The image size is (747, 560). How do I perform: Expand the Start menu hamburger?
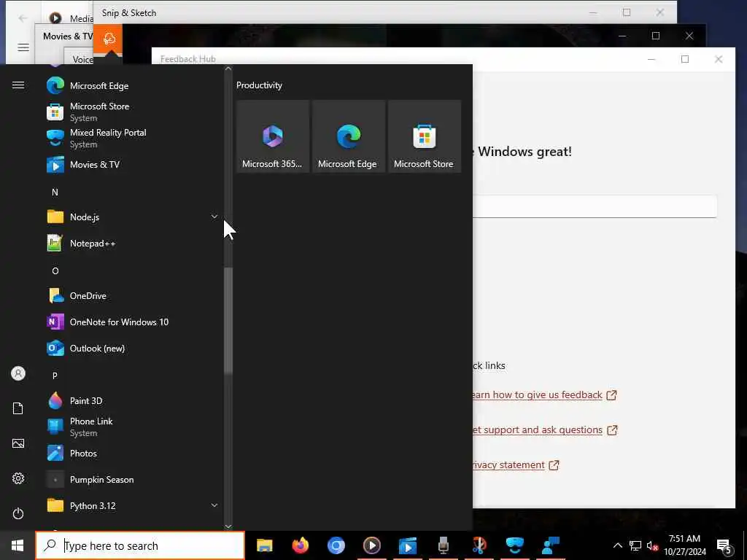pyautogui.click(x=18, y=85)
